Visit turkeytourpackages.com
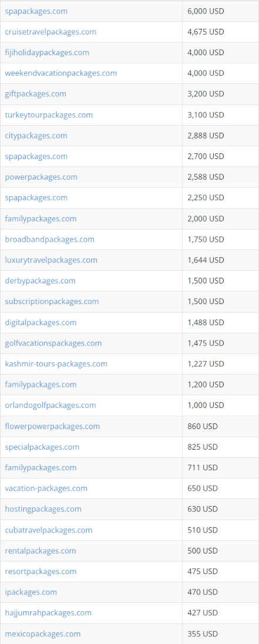The image size is (259, 644). pyautogui.click(x=49, y=115)
